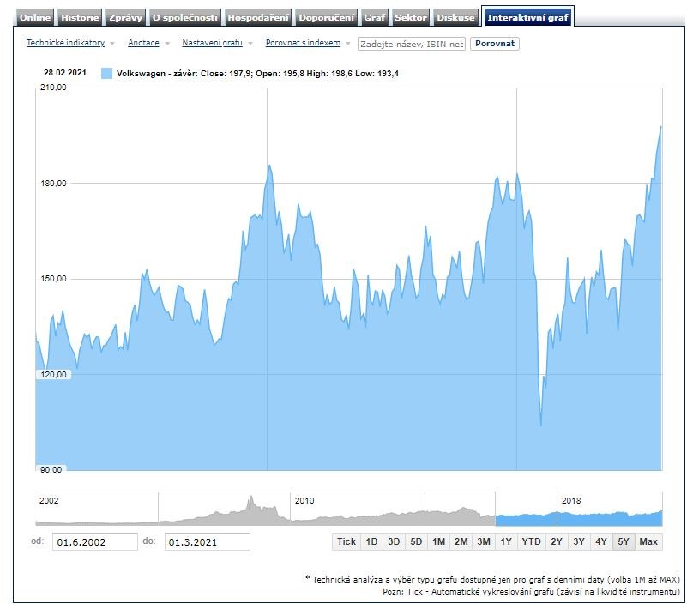The width and height of the screenshot is (699, 616).
Task: Click the Porovnat button
Action: (495, 43)
